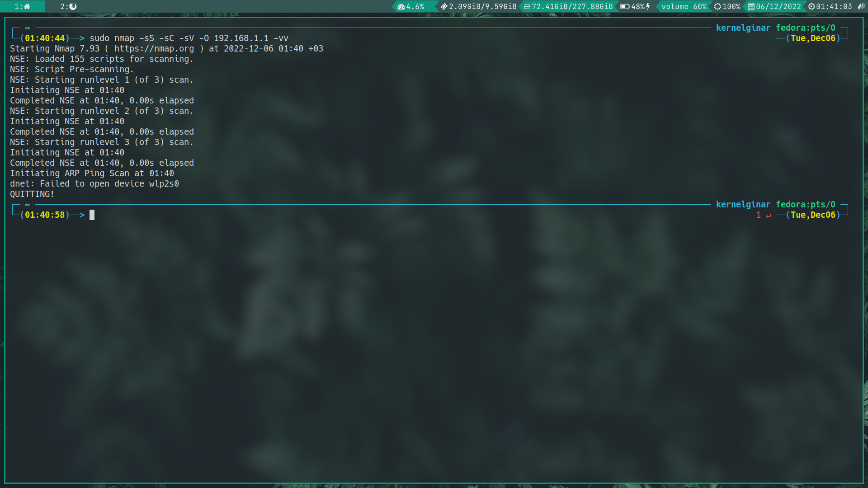Click the QUITTING! output line

point(32,194)
